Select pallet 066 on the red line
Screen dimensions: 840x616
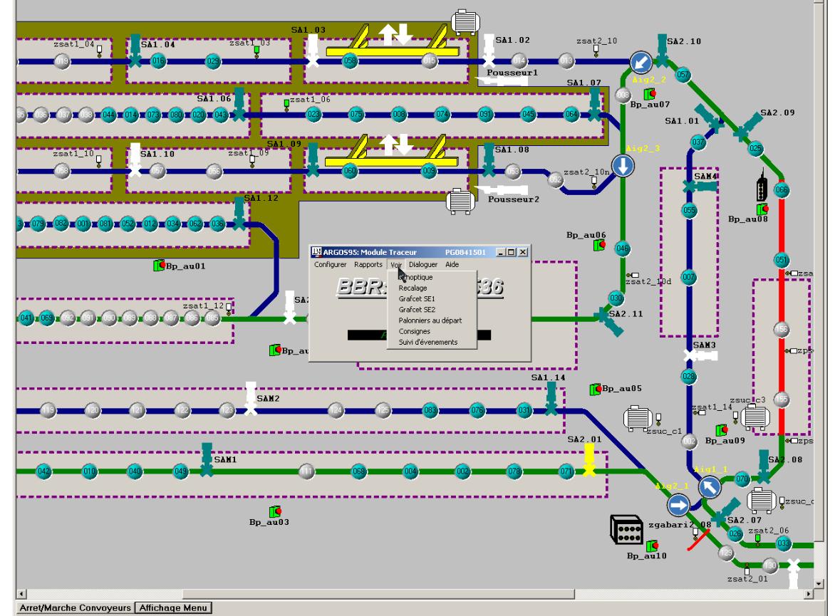782,189
